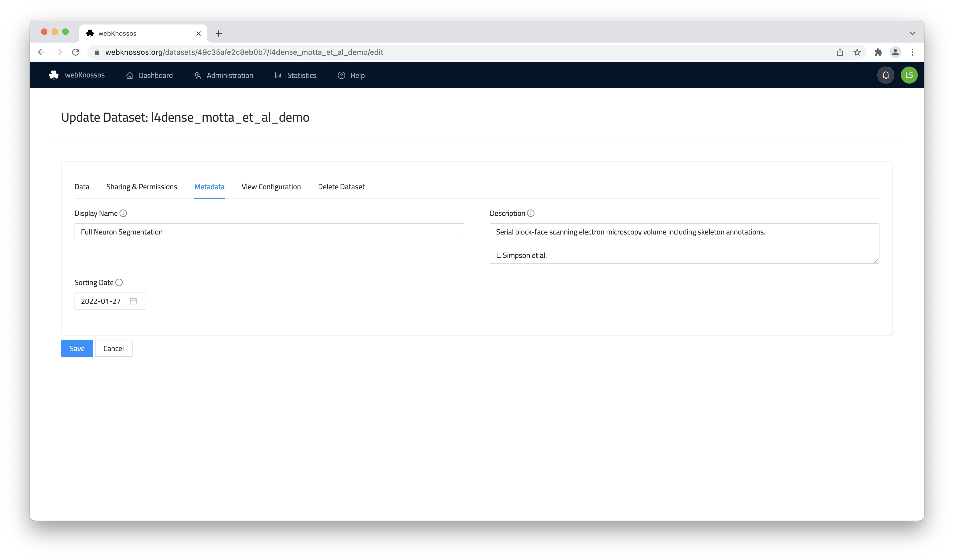This screenshot has width=954, height=560.
Task: Close the webKnossos browser tab
Action: coord(198,33)
